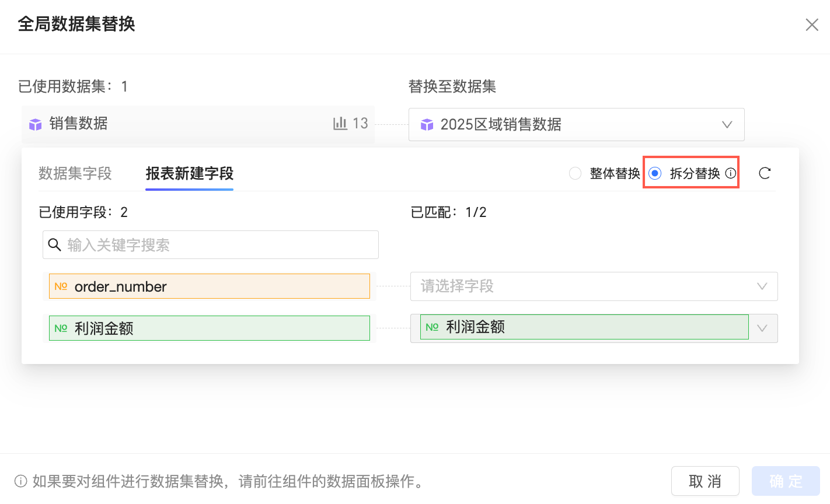Click the 取消 button

coord(705,481)
